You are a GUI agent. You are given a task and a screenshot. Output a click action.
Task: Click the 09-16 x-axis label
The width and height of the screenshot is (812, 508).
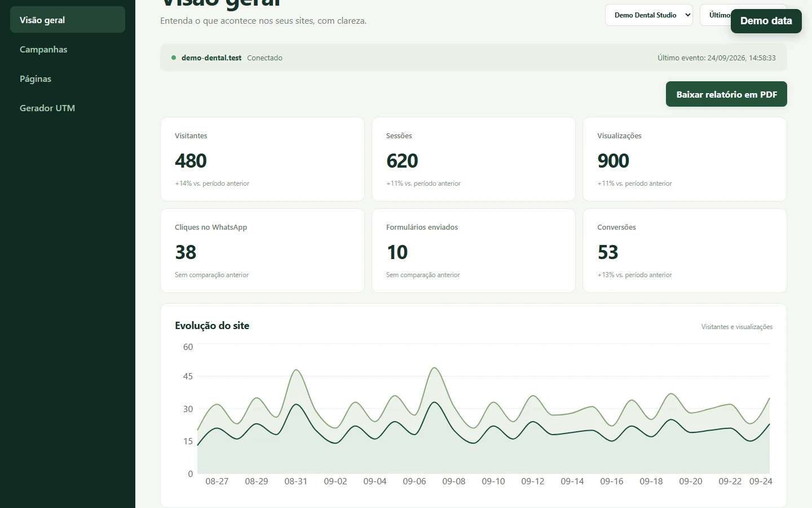[612, 481]
